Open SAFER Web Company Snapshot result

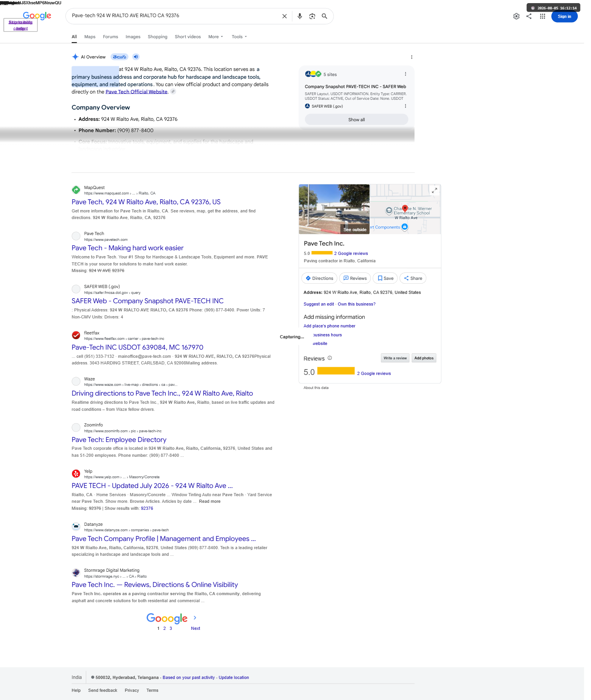(148, 301)
